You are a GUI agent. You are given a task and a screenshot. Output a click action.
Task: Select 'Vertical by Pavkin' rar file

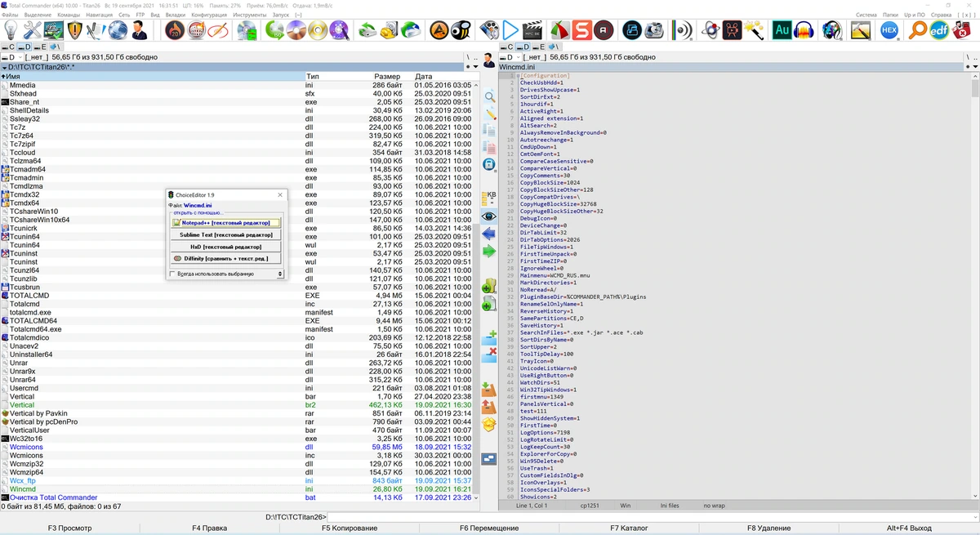(237, 413)
